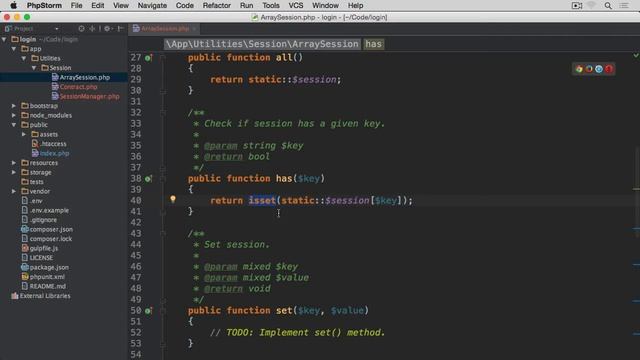The height and width of the screenshot is (360, 640).
Task: Select .htaccess in project tree
Action: click(x=53, y=144)
